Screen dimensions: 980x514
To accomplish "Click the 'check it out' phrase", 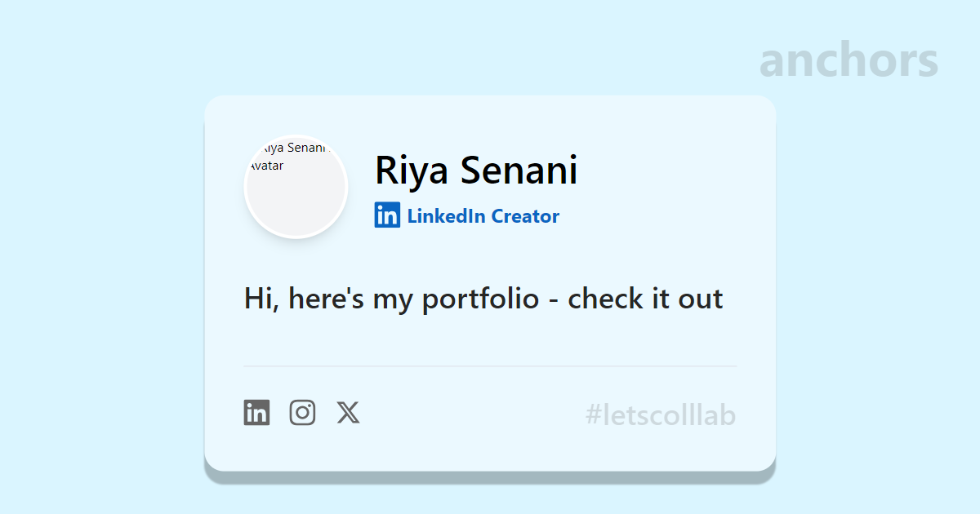I will point(645,299).
